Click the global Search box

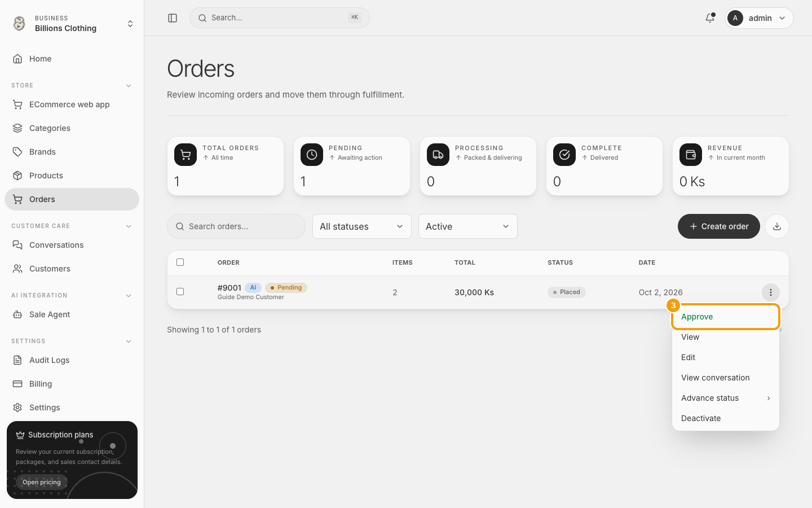tap(280, 18)
